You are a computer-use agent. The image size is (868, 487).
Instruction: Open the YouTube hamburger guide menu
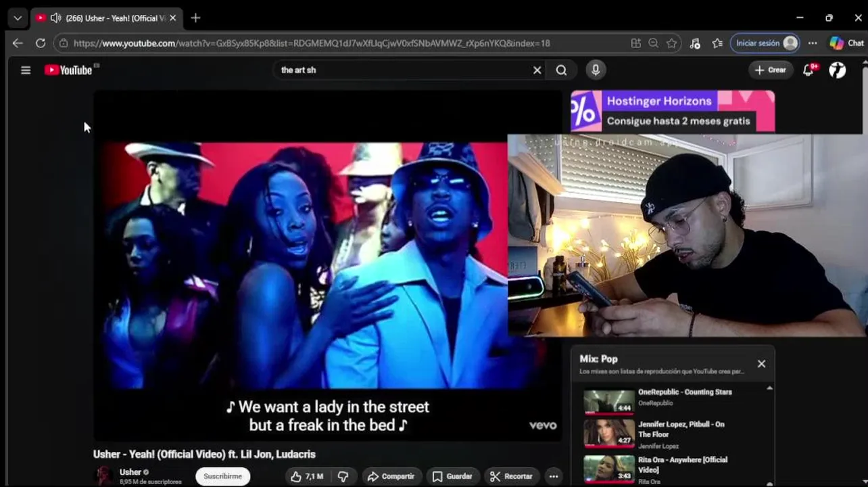pyautogui.click(x=26, y=70)
